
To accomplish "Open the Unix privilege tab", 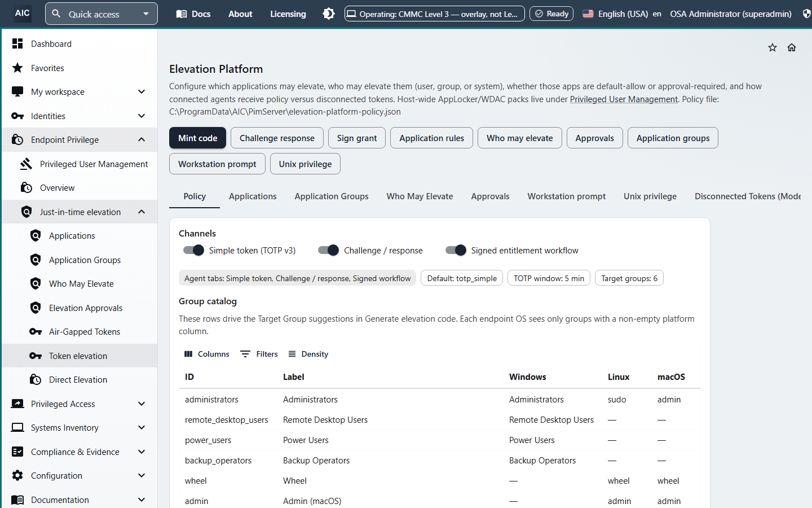I will pyautogui.click(x=650, y=196).
